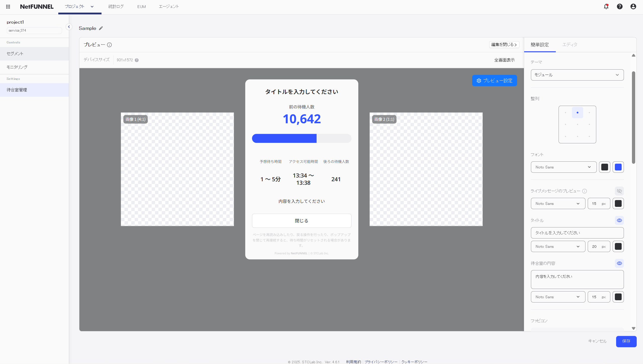Hide the 待合室の内容 section via eye icon
This screenshot has height=364, width=643.
pos(619,263)
